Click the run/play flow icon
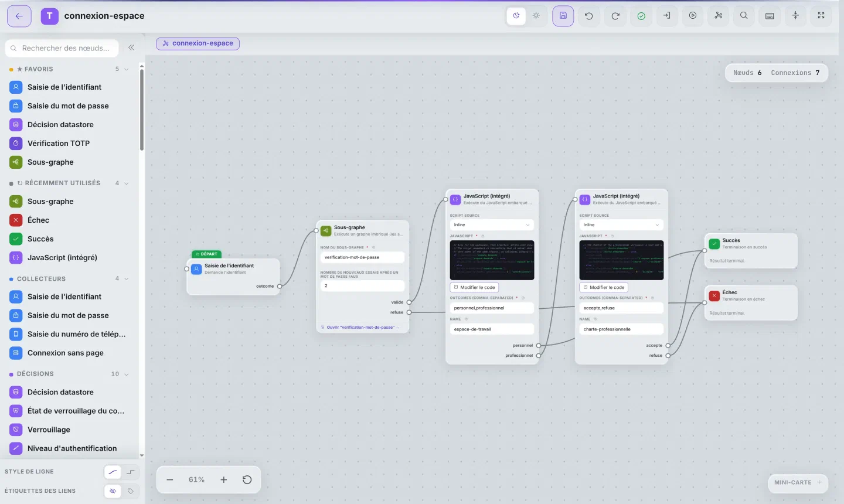Screen dimensions: 844x504 693,16
